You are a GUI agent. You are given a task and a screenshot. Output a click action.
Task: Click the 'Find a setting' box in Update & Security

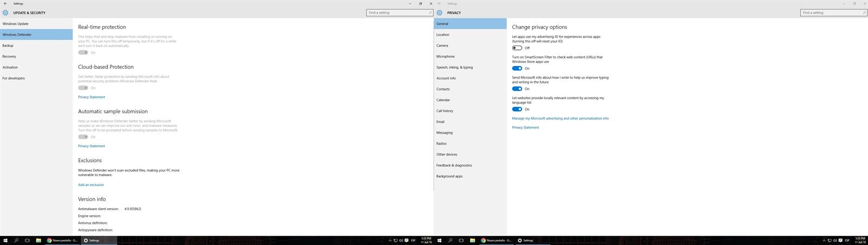tap(397, 12)
